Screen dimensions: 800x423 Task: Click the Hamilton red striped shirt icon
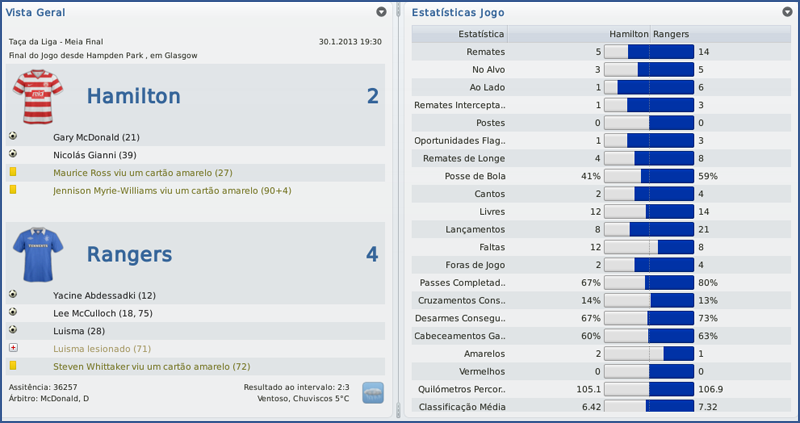point(40,97)
